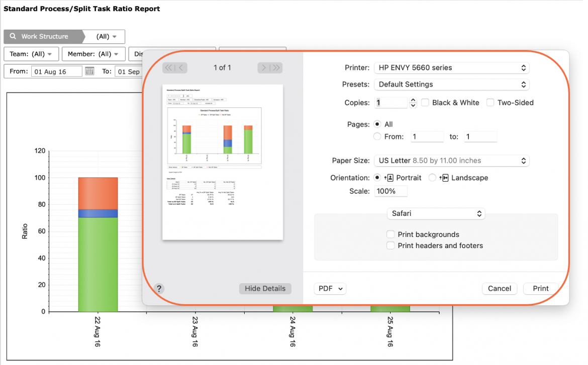Click the Cancel button

[500, 289]
